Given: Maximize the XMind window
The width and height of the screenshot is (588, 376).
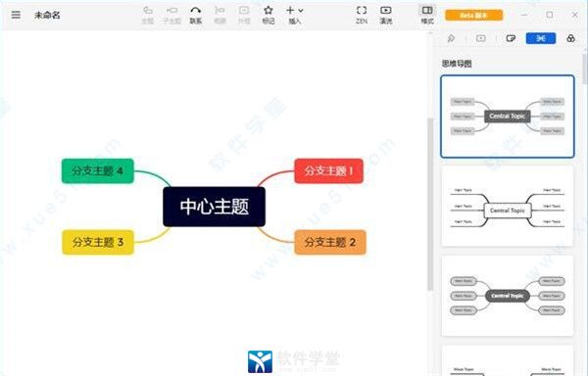Looking at the screenshot, I should (x=550, y=15).
